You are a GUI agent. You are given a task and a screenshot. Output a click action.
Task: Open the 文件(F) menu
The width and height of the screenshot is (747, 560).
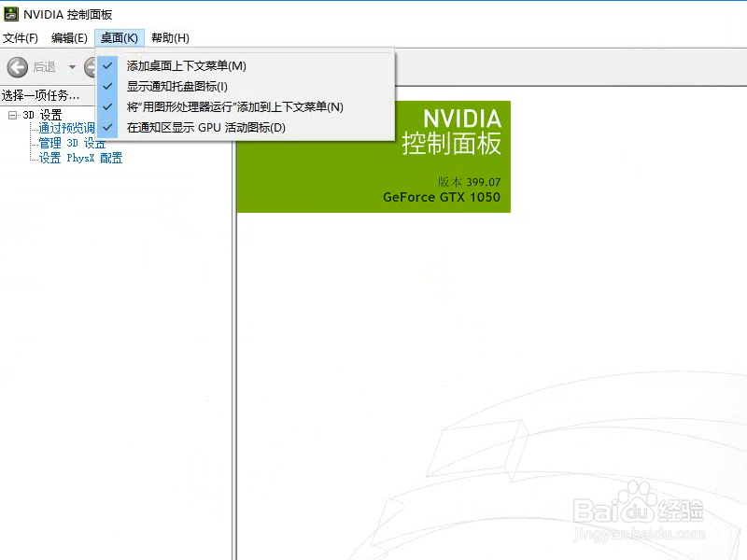(x=20, y=37)
